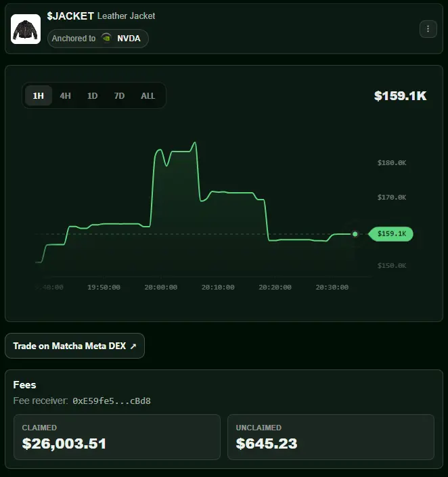Click the CLAIMED fees card
The height and width of the screenshot is (477, 448).
point(117,437)
